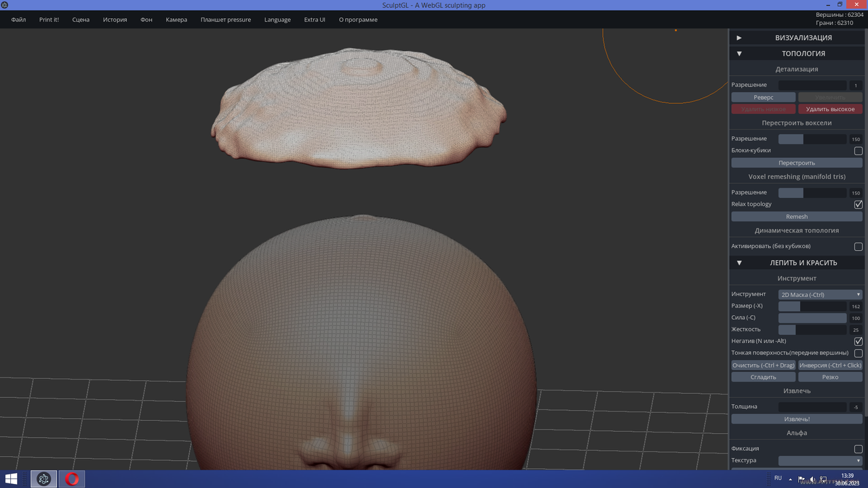Open the action center flag icon
The width and height of the screenshot is (868, 488).
pyautogui.click(x=802, y=479)
